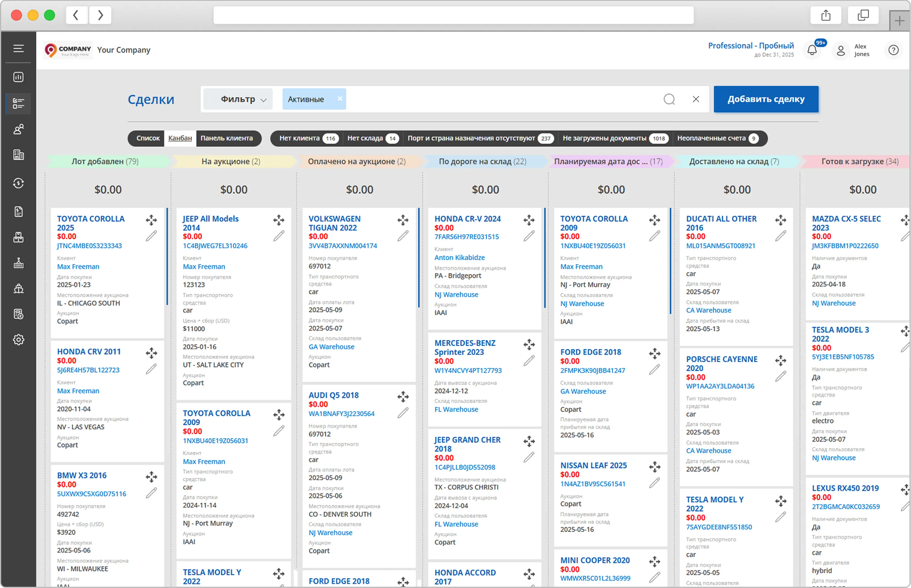Open the settings gear icon in the sidebar

pos(18,339)
